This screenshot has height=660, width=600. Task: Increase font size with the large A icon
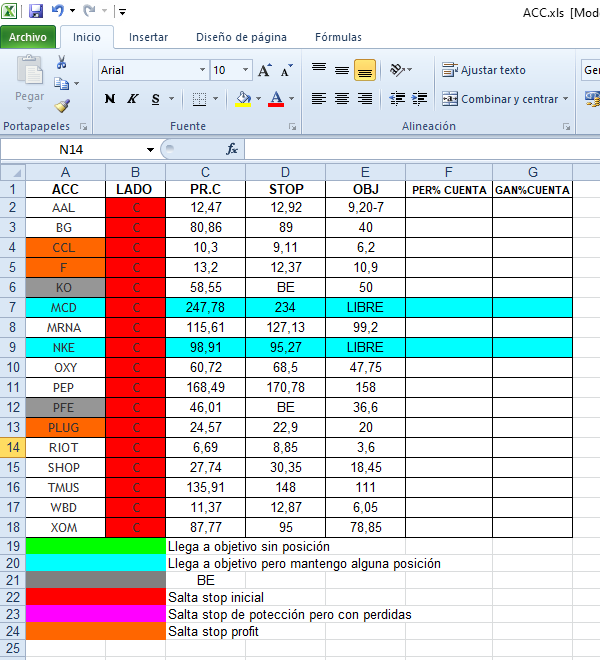pyautogui.click(x=264, y=70)
